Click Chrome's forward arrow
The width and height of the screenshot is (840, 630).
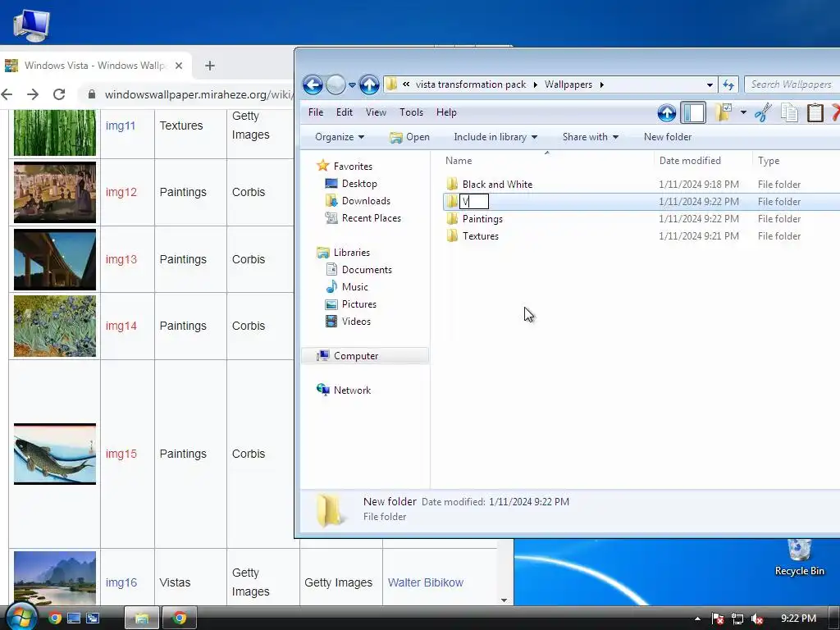[x=33, y=94]
